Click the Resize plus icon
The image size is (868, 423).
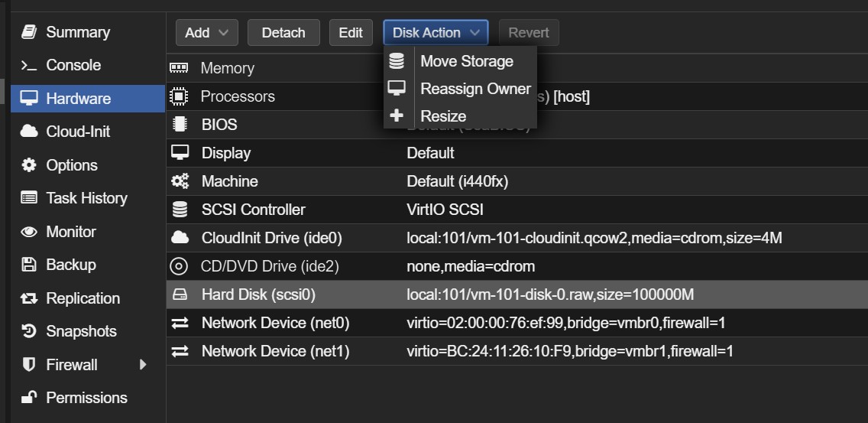coord(397,116)
